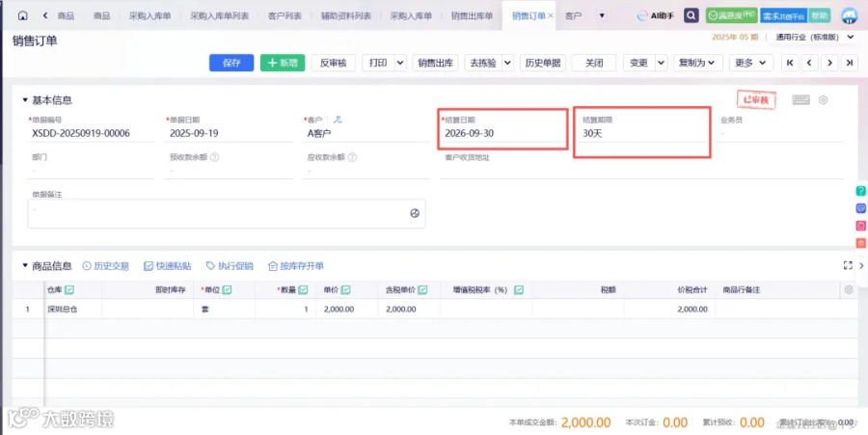Screen dimensions: 868x435
Task: Click the 深圳总仓 warehouse cell
Action: [x=73, y=310]
